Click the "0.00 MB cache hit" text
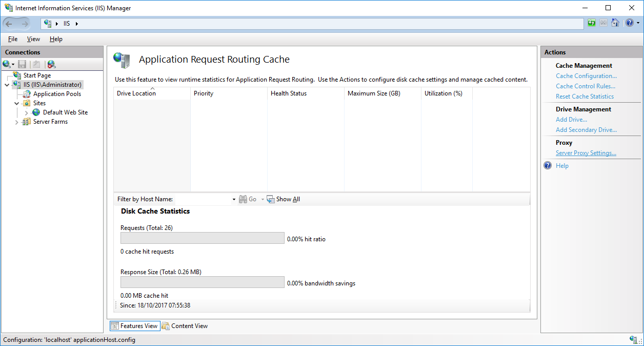 144,296
